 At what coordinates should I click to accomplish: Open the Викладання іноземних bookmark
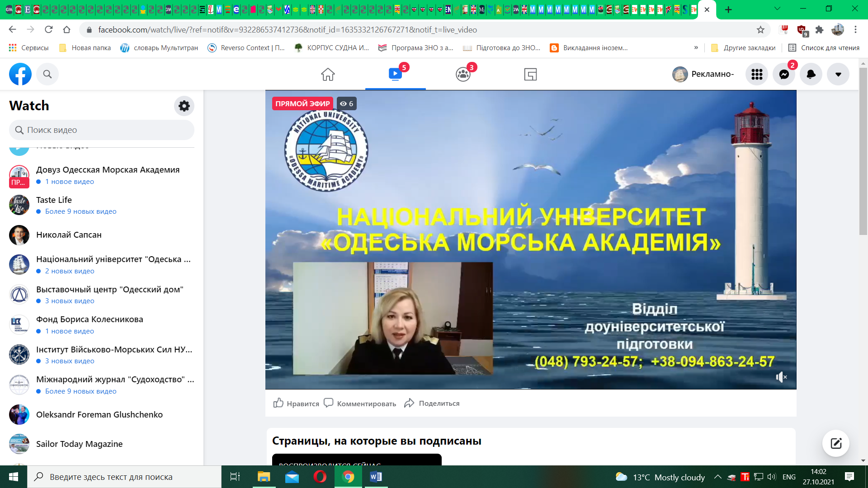pos(589,48)
